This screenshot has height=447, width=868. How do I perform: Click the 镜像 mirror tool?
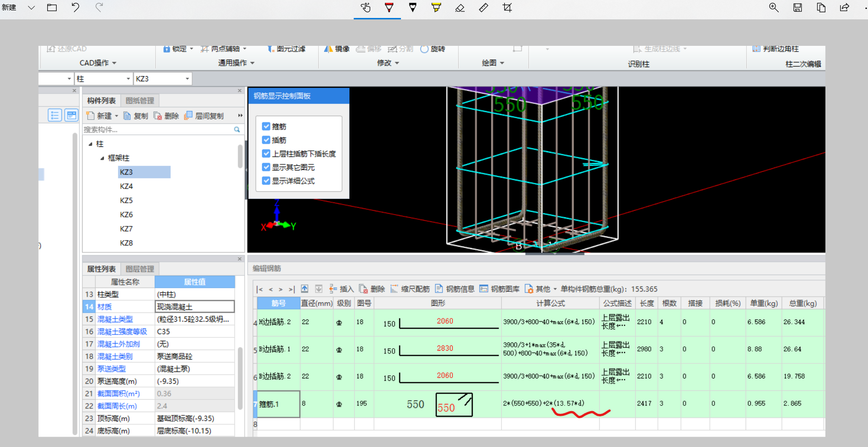point(337,49)
